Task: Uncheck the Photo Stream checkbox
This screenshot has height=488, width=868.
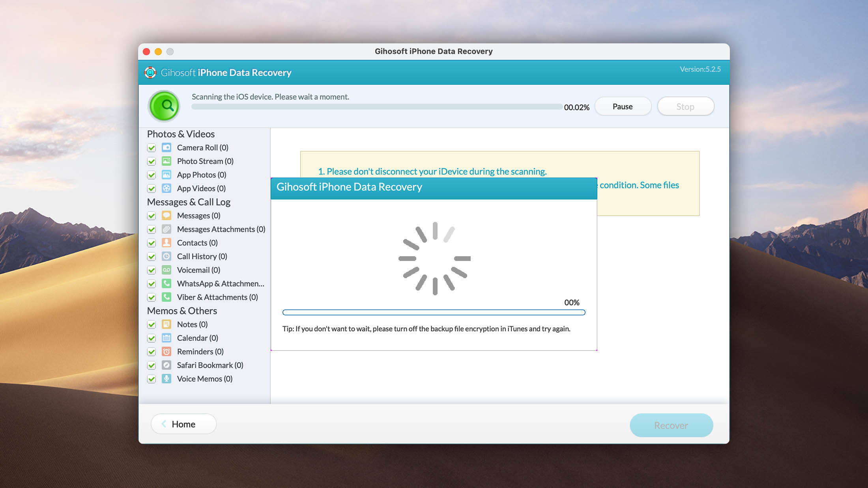Action: coord(152,162)
